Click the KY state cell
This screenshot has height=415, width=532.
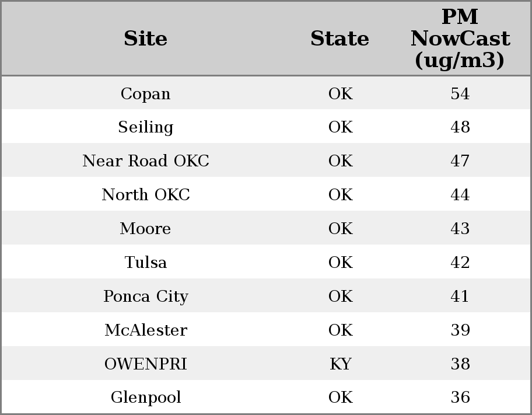coord(340,364)
